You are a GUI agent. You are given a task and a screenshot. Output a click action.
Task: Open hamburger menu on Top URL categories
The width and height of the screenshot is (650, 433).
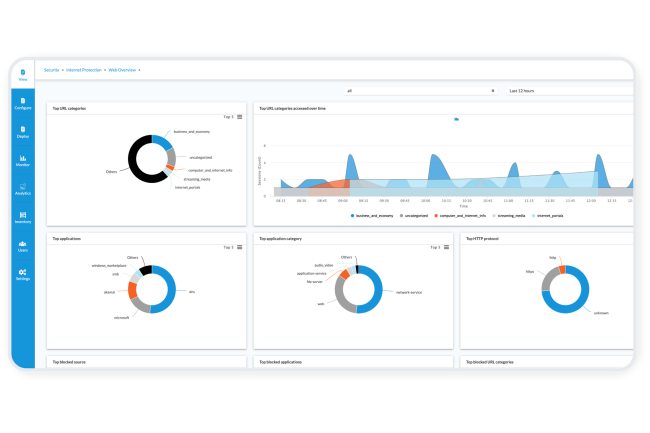click(x=240, y=117)
